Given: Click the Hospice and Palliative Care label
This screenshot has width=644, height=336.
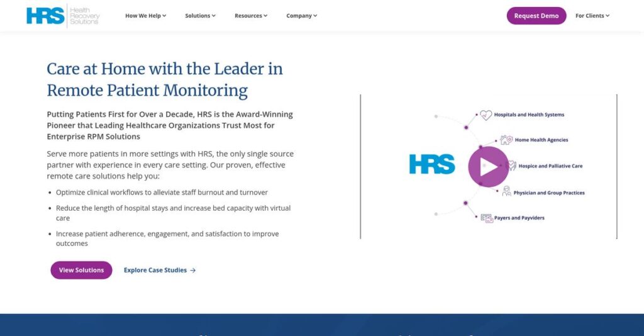Looking at the screenshot, I should (550, 166).
